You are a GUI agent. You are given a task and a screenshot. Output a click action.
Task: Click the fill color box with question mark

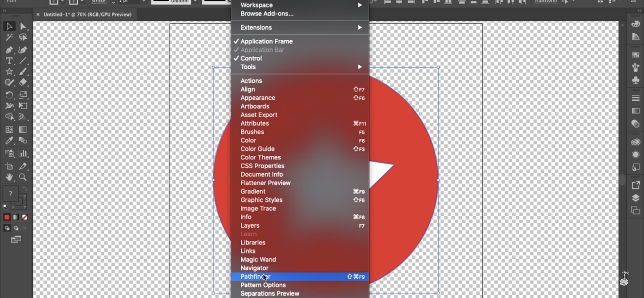10,194
